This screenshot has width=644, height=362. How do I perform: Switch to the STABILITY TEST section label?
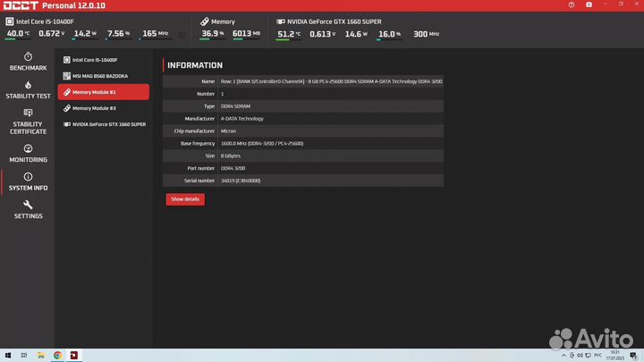(28, 96)
